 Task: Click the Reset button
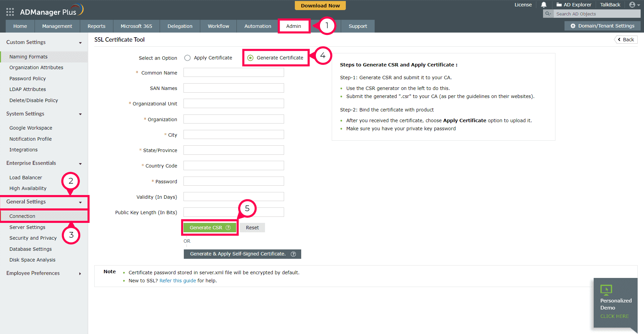(252, 228)
